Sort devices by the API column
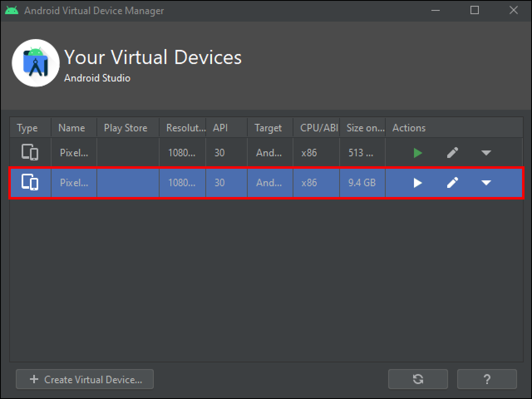Screen dimensions: 532x399 click(219, 128)
